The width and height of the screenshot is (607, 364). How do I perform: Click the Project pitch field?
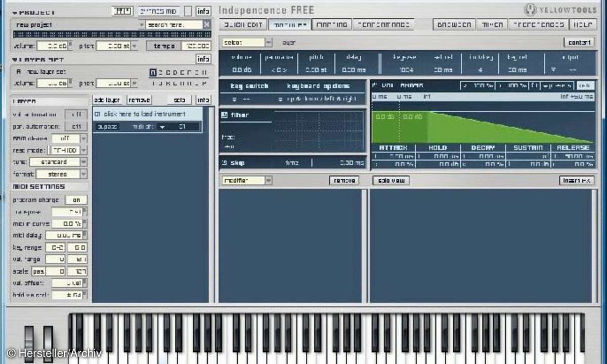click(x=113, y=46)
